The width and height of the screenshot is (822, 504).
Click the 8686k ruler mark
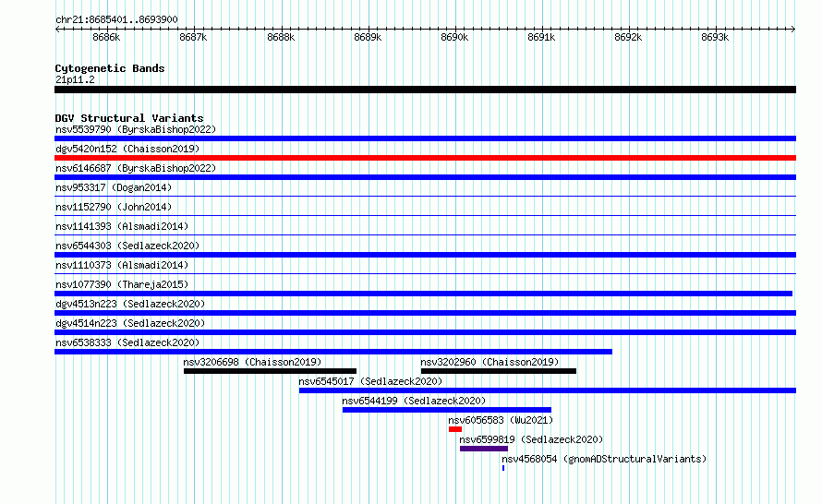[106, 37]
